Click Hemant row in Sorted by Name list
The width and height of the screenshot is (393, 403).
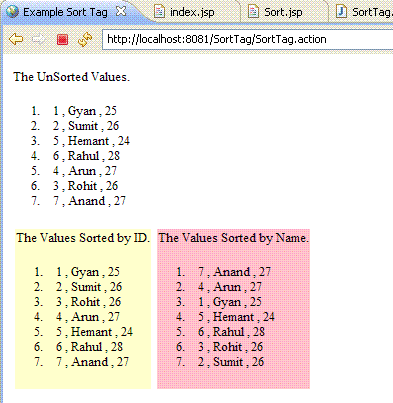tap(236, 317)
